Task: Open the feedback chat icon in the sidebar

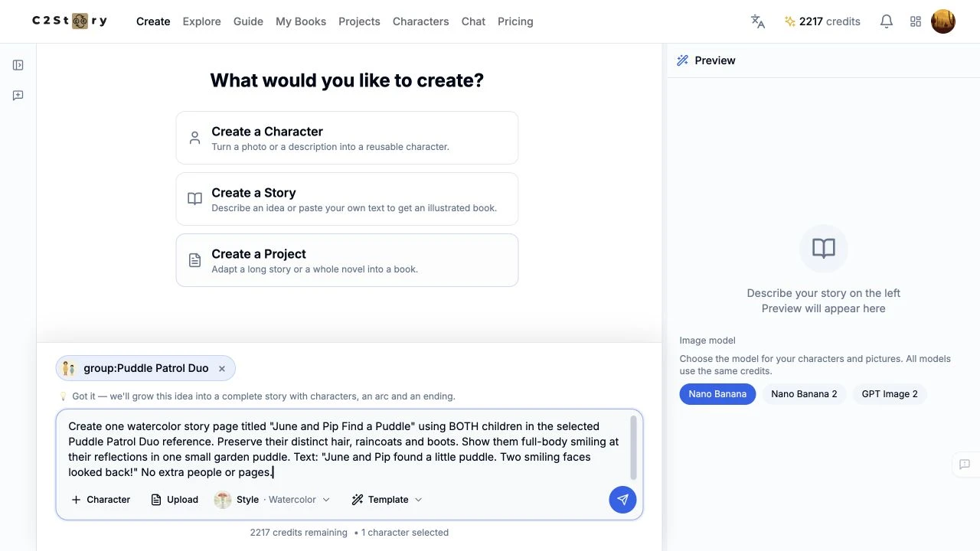Action: point(18,96)
